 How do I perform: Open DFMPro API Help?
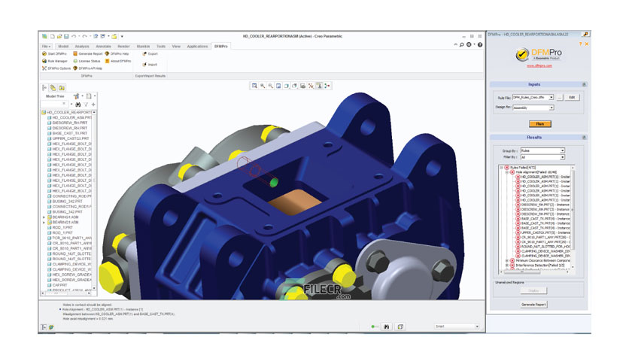(87, 68)
